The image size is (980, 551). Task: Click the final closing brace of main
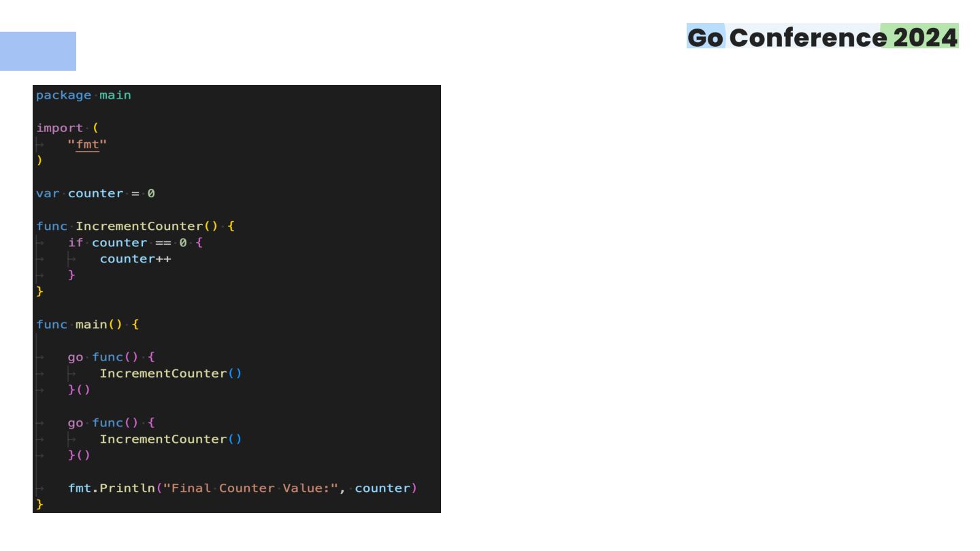pyautogui.click(x=39, y=504)
